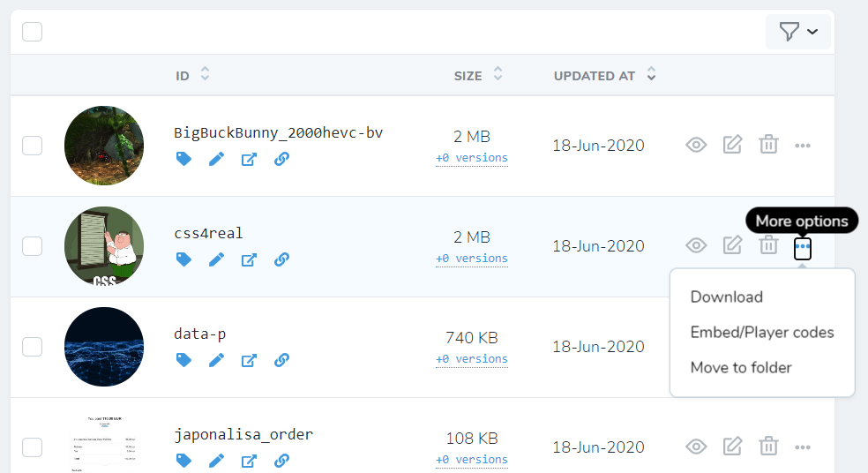
Task: Click the trash icon for japonalisa_order
Action: tap(768, 446)
